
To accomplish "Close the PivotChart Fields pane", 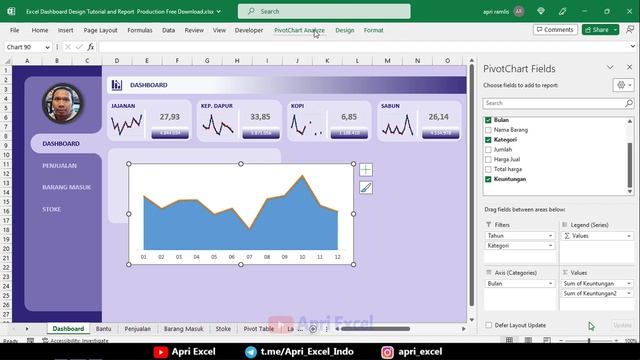I will [x=629, y=67].
